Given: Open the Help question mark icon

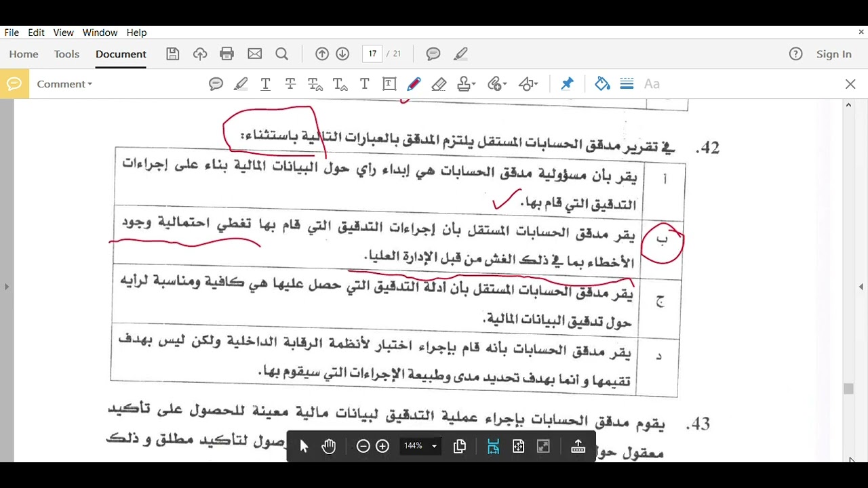Looking at the screenshot, I should pos(796,54).
